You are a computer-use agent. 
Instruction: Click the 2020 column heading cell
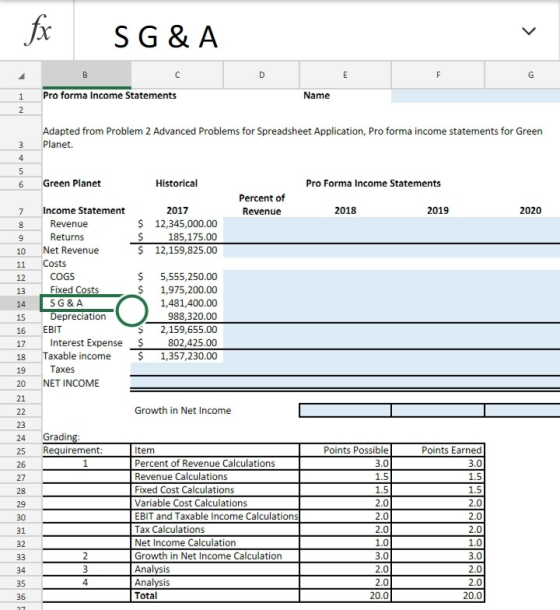point(530,210)
